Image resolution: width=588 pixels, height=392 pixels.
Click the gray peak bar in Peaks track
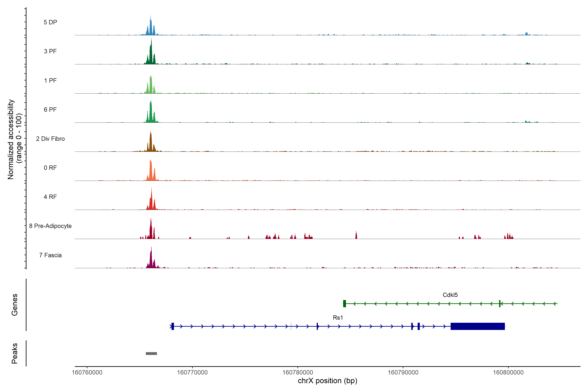tap(151, 353)
